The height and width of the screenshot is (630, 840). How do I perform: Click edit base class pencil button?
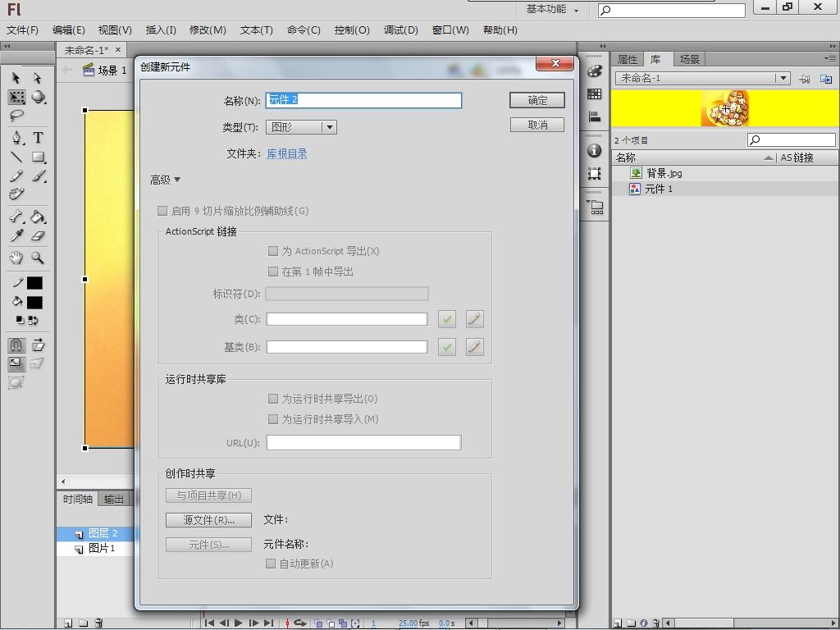[x=475, y=347]
